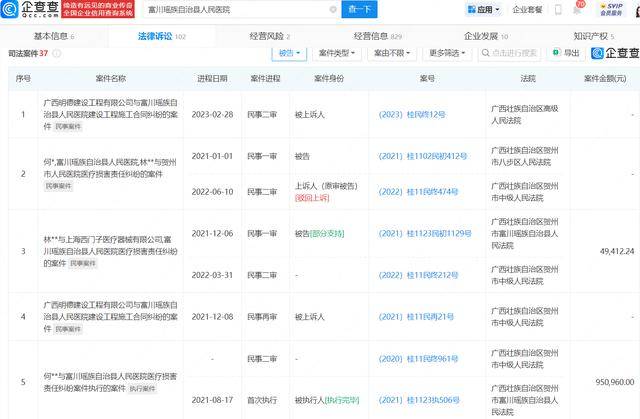Click the 法院 column header
The image size is (640, 419).
tap(528, 78)
